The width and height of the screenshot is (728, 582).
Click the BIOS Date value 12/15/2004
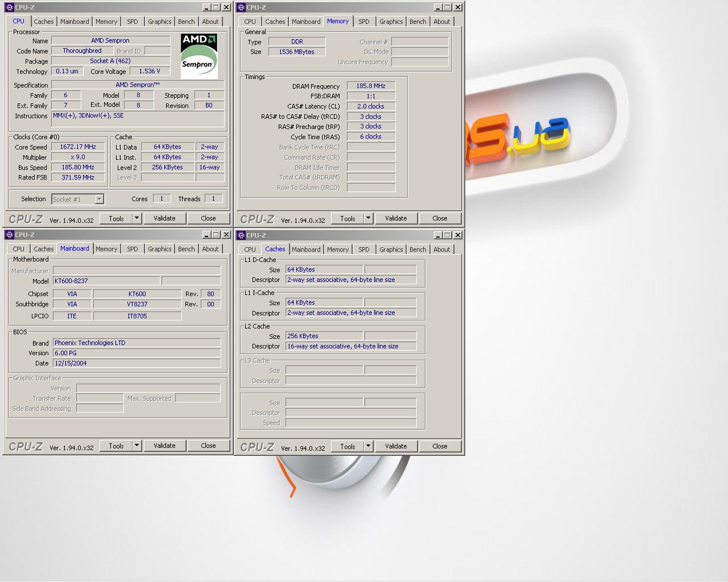point(136,363)
